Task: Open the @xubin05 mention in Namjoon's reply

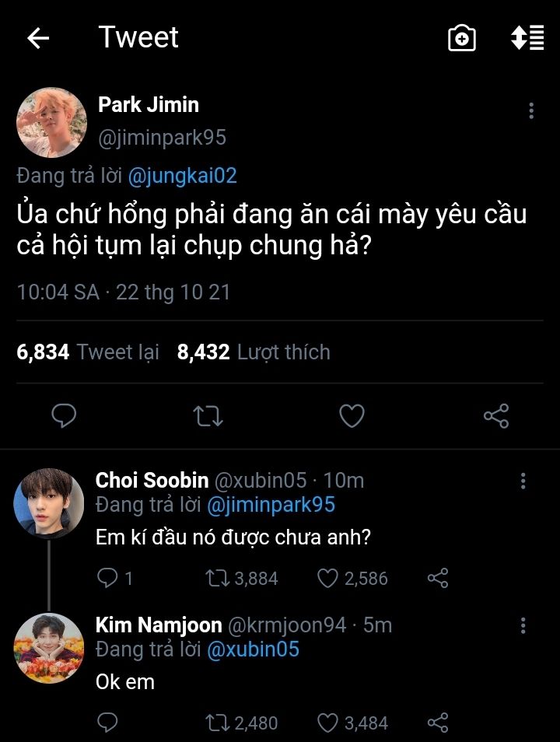Action: click(253, 649)
